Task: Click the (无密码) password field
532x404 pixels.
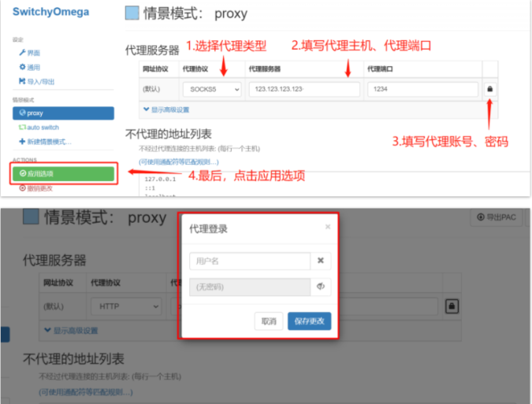Action: click(x=250, y=287)
